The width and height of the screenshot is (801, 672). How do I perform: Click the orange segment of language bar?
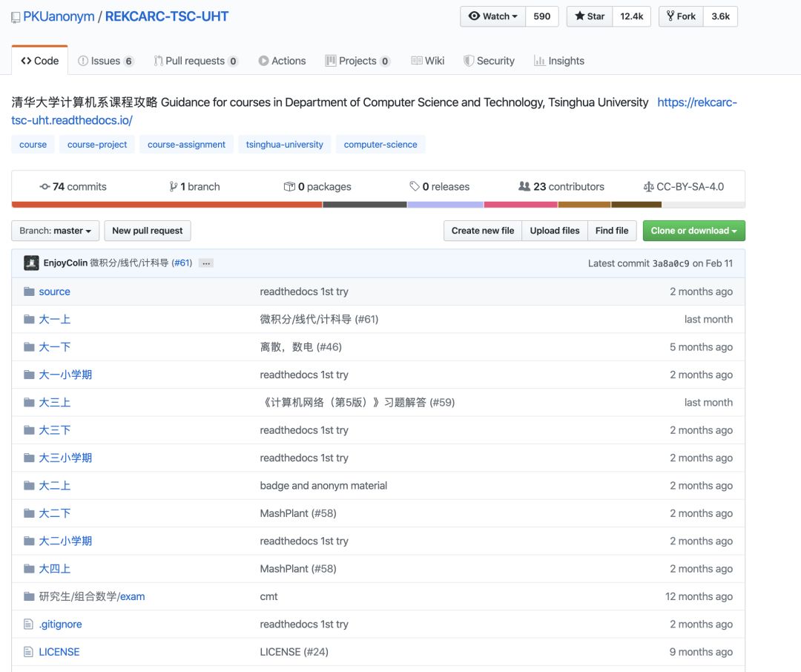click(x=167, y=205)
